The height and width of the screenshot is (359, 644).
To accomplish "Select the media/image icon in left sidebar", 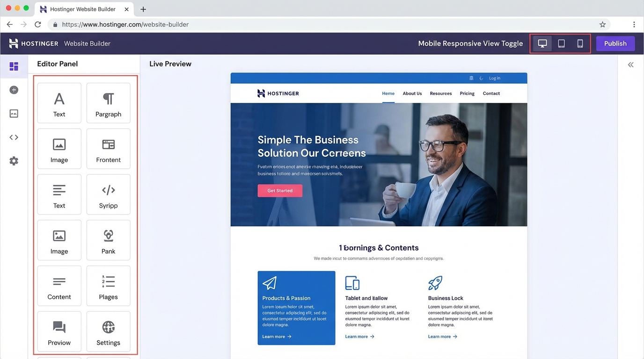I will (14, 114).
